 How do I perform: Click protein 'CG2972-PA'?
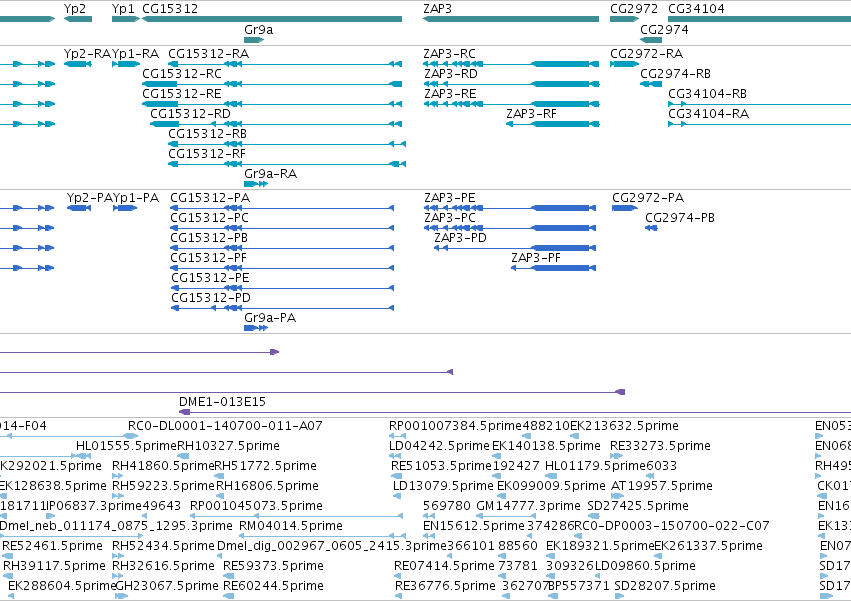(x=648, y=198)
